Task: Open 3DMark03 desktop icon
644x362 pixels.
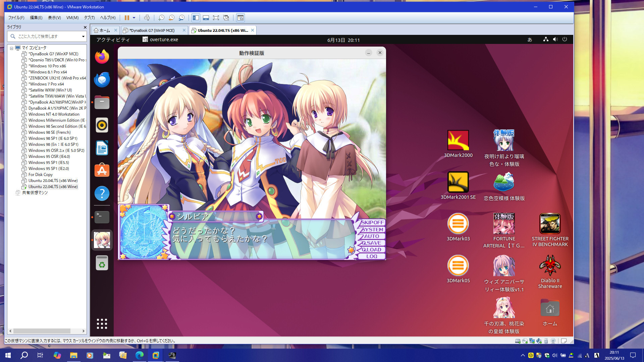Action: pos(458,227)
